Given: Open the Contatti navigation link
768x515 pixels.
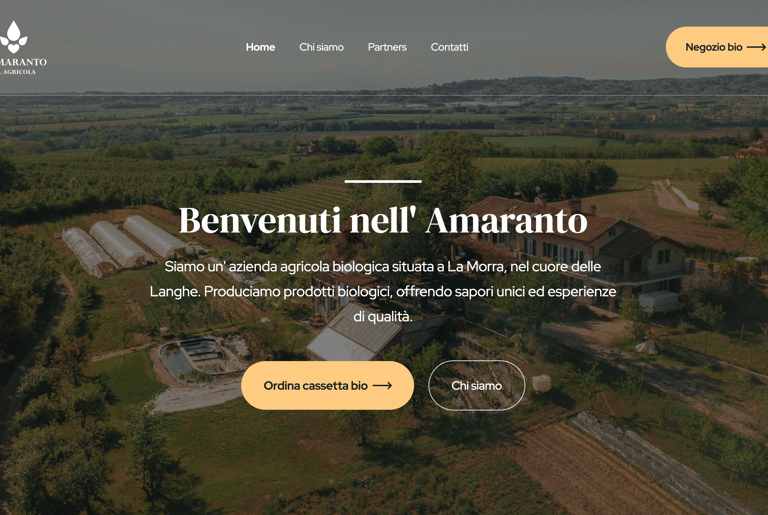Looking at the screenshot, I should point(449,47).
